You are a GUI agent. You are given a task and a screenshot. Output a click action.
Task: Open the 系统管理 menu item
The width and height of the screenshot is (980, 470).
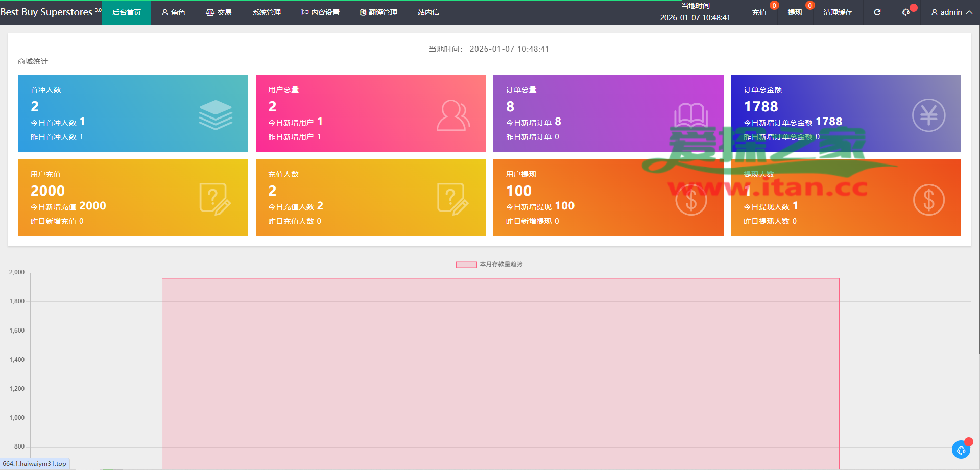pyautogui.click(x=266, y=12)
